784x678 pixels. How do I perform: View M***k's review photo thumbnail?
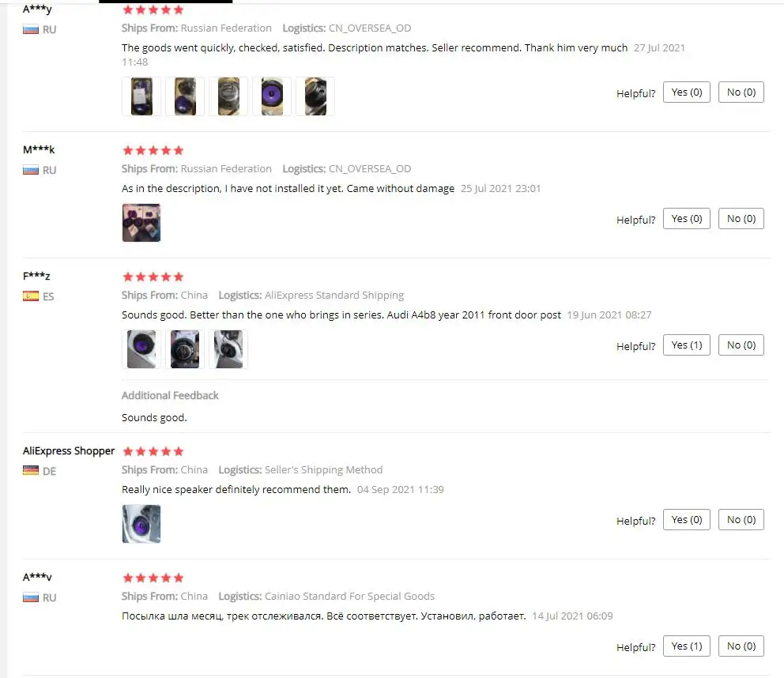tap(141, 223)
